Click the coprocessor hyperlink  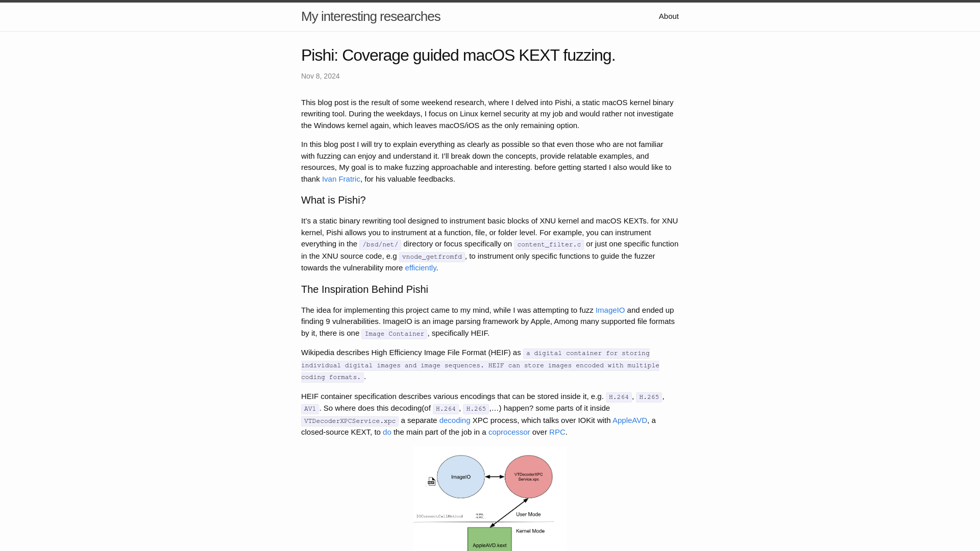509,431
